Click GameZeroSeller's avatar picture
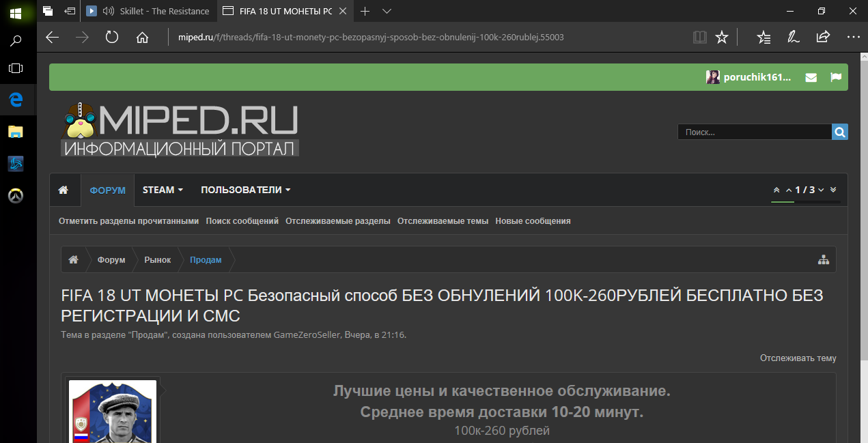Screen dimensions: 868x443 pos(113,412)
